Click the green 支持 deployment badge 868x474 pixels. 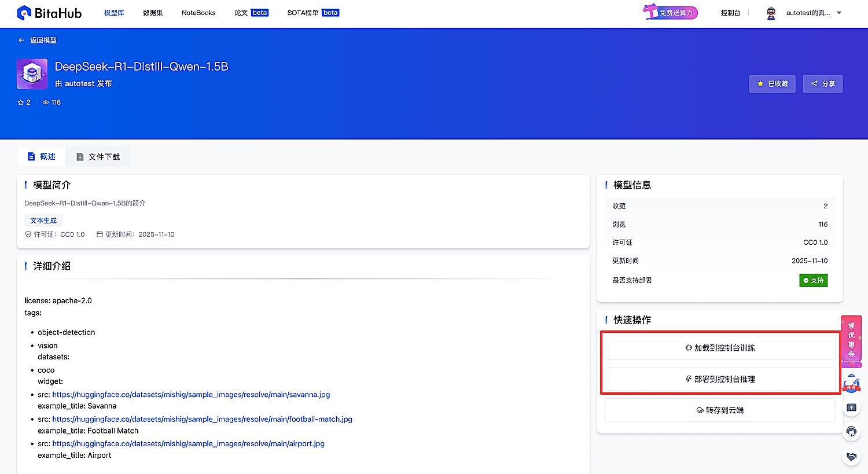[x=814, y=280]
